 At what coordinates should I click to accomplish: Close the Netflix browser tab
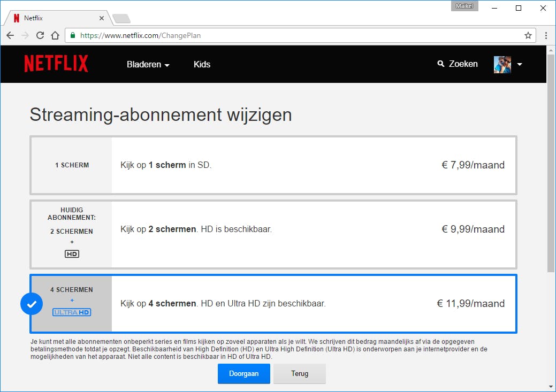pos(102,18)
